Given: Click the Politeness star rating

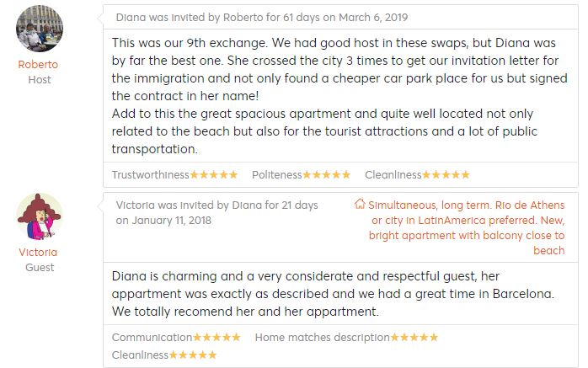Looking at the screenshot, I should 326,175.
